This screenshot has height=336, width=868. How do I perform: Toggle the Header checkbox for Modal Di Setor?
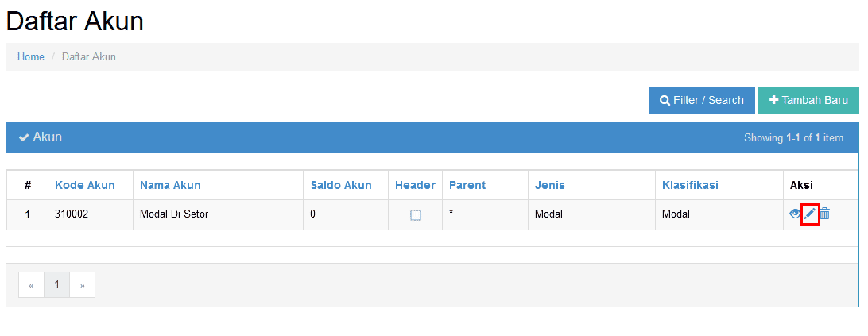coord(416,214)
